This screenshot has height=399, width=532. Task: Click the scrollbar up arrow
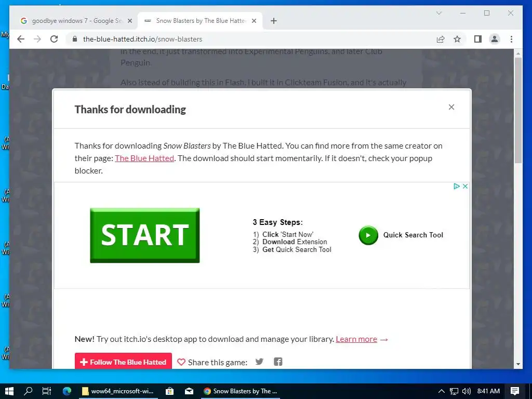tap(518, 54)
